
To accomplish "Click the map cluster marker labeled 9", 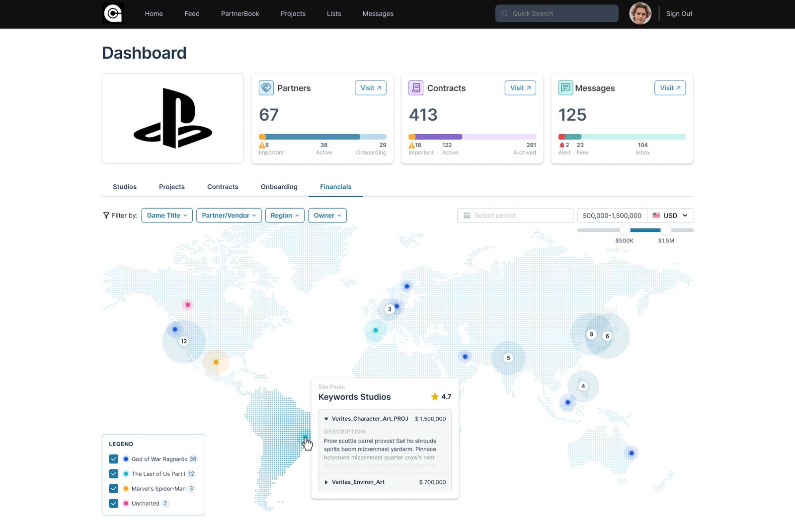I will [x=591, y=334].
